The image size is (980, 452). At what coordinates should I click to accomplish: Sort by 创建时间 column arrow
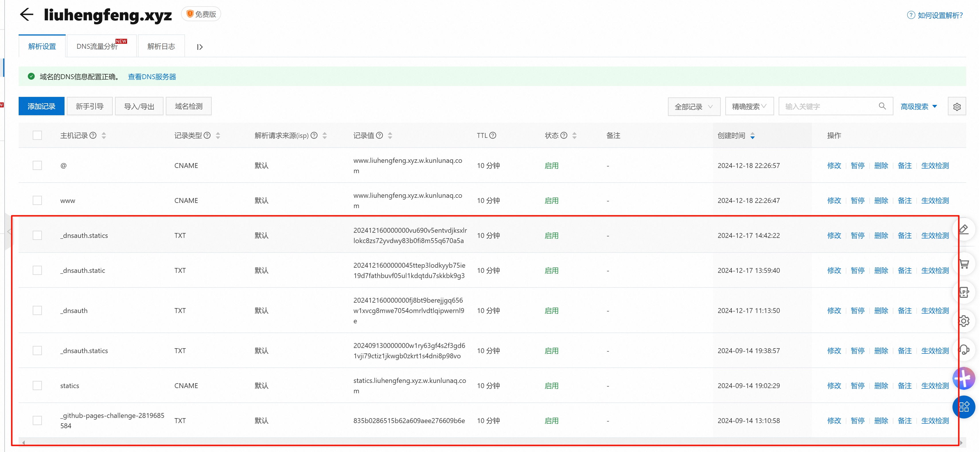(x=753, y=136)
